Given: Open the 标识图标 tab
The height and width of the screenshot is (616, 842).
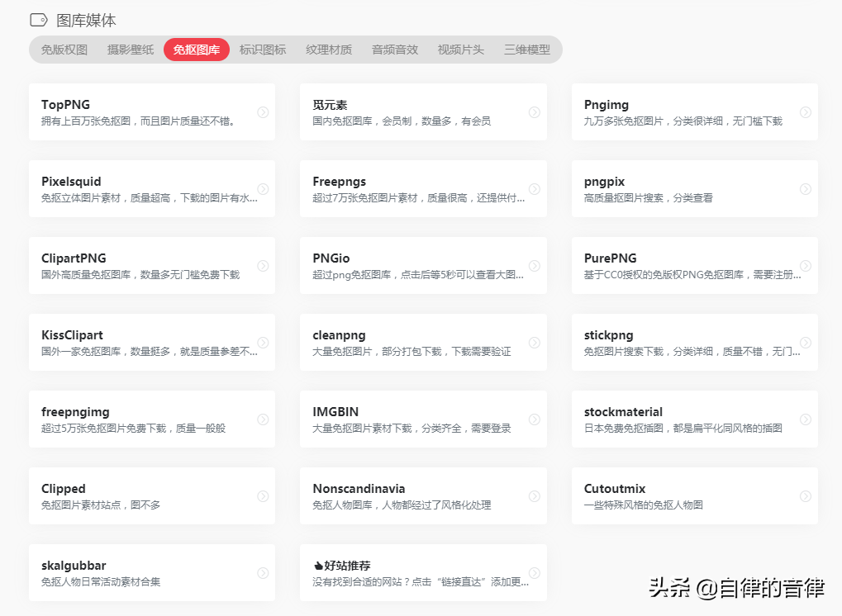Looking at the screenshot, I should [263, 50].
